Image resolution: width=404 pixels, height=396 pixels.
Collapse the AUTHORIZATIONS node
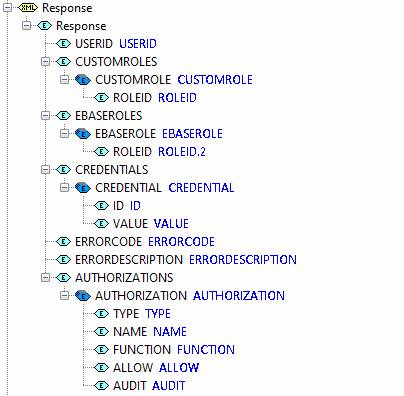(45, 278)
